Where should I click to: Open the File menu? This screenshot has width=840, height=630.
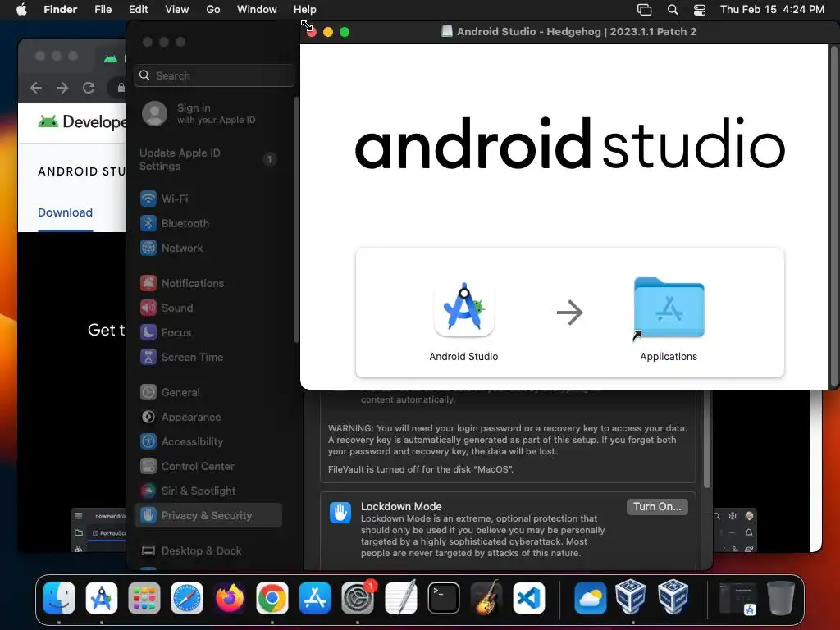coord(103,10)
